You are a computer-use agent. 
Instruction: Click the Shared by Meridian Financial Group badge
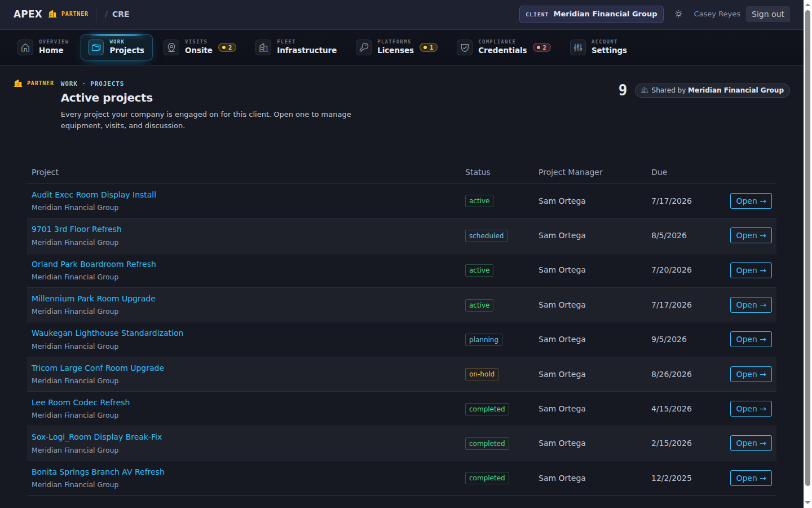(712, 90)
